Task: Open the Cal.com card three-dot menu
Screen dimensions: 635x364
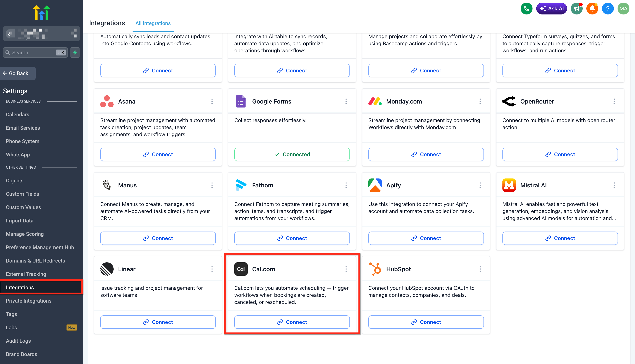Action: tap(346, 269)
